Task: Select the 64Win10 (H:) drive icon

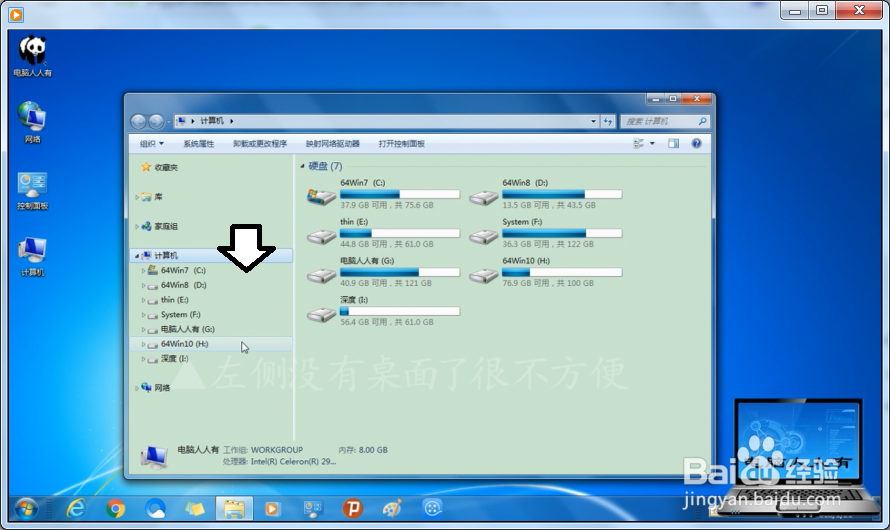Action: [x=484, y=275]
